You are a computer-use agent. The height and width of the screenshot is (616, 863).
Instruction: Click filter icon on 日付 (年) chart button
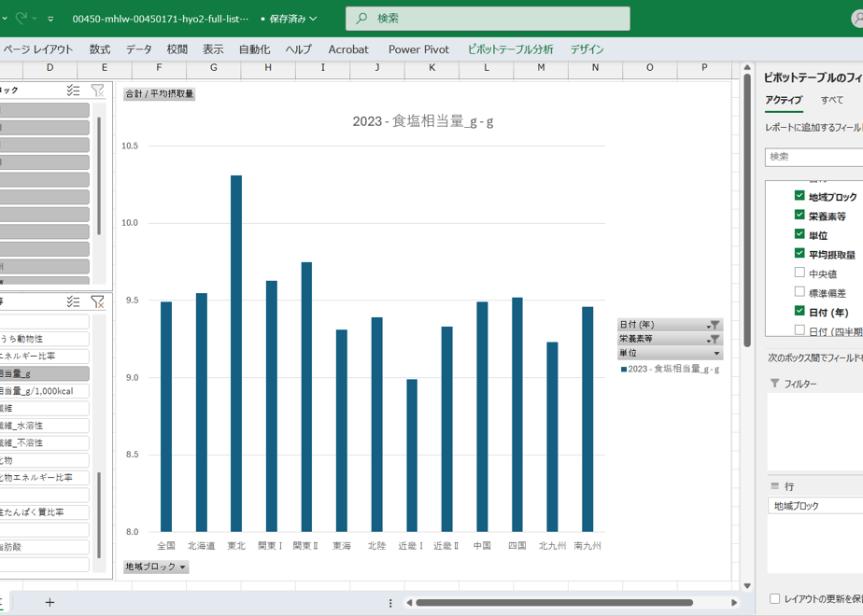(714, 325)
